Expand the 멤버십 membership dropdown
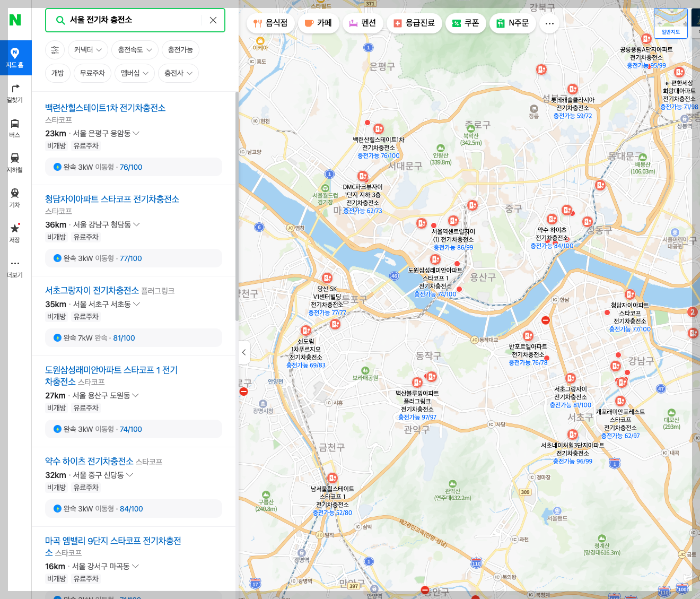 point(135,73)
